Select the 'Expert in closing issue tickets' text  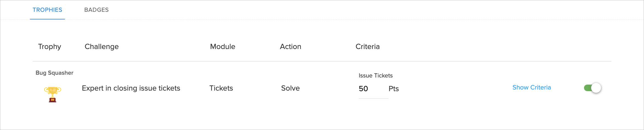[131, 88]
